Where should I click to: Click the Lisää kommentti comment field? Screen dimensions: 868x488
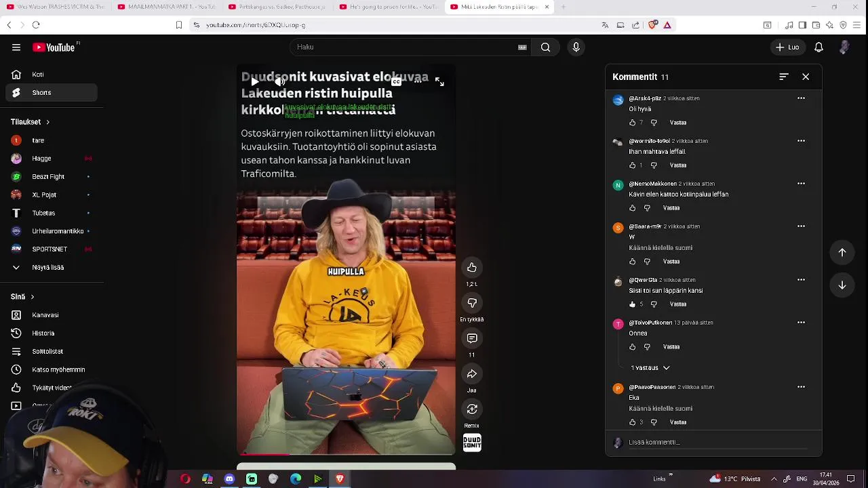[717, 443]
